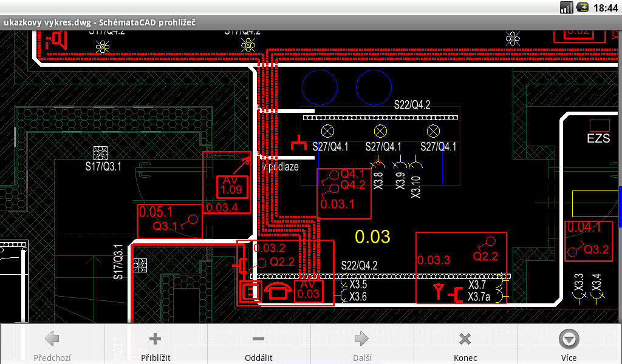Viewport: 622px width, 364px height.
Task: Select the AV 0.03 box
Action: [308, 291]
